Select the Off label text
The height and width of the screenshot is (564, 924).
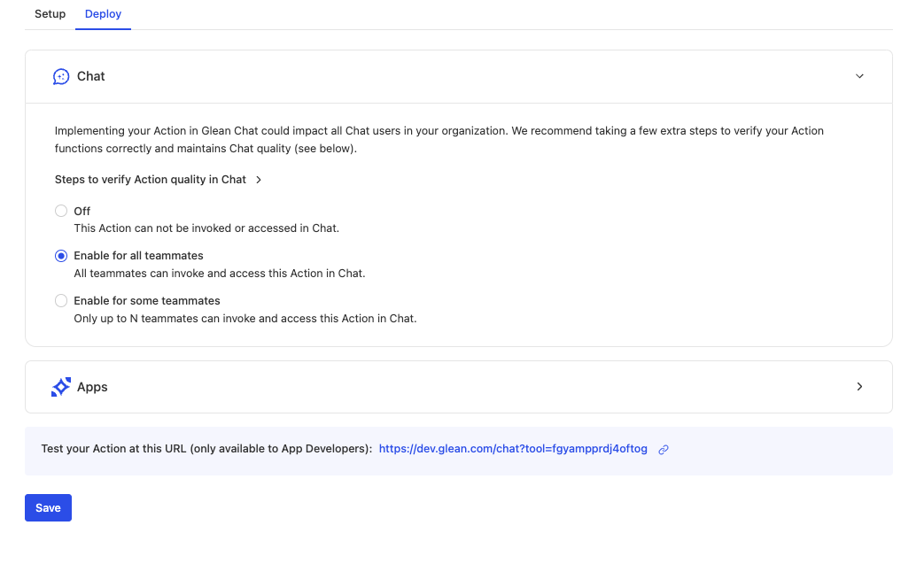point(82,211)
